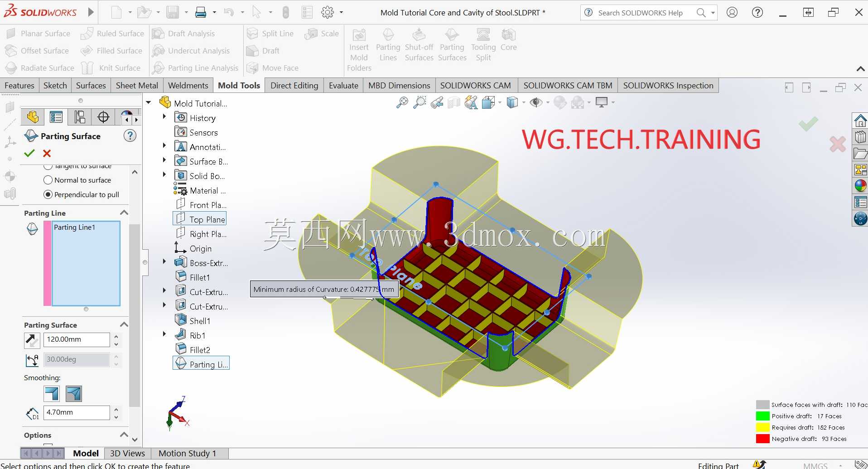Switch to the Sheet Metal tab
Image resolution: width=868 pixels, height=469 pixels.
[137, 86]
